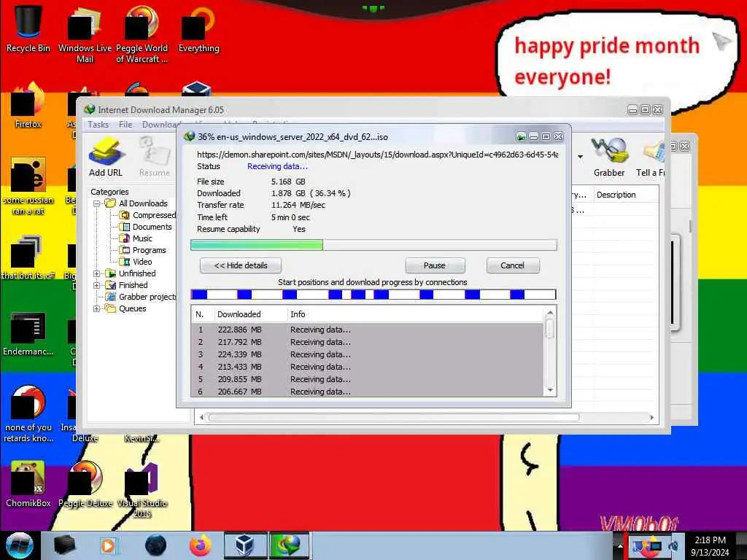Click the blue connections progress strip
This screenshot has height=560, width=747.
click(x=373, y=295)
